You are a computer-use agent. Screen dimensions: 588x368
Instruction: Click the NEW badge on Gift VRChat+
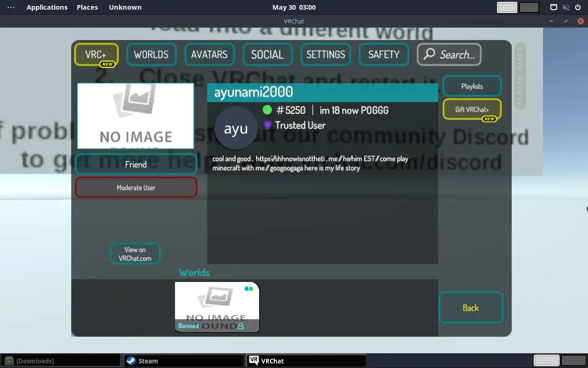coord(489,119)
